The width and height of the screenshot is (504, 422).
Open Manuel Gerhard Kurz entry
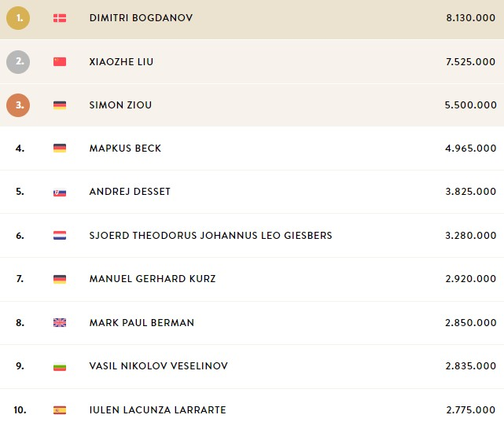pyautogui.click(x=153, y=278)
